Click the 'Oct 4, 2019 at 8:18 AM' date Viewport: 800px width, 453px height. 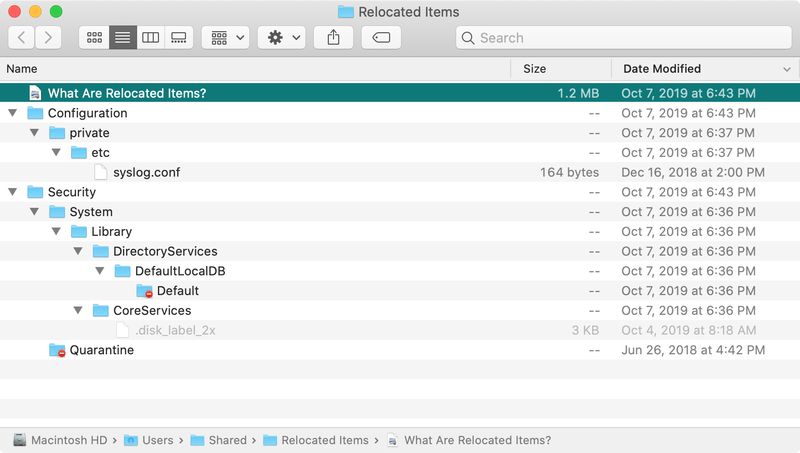(x=688, y=330)
